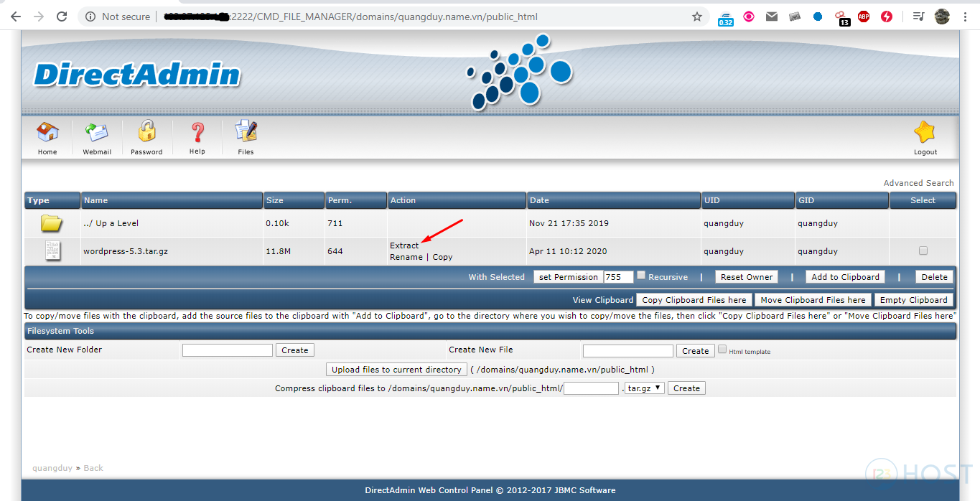Screen dimensions: 980x501
Task: Open the Webmail icon
Action: pos(97,134)
